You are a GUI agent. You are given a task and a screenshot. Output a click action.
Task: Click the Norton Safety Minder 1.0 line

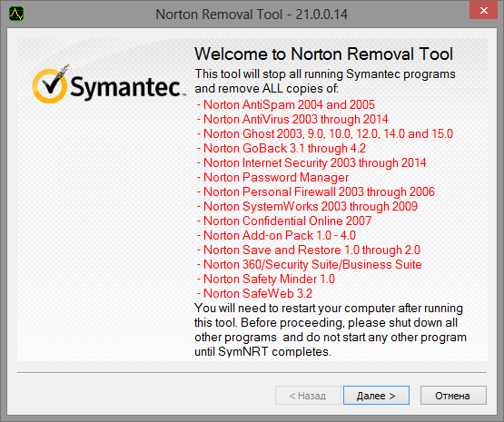point(266,279)
